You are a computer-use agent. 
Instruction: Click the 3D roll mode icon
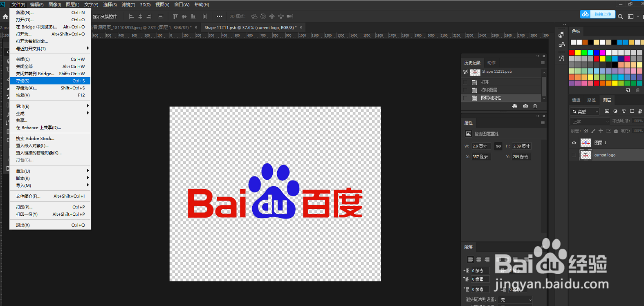pos(263,16)
